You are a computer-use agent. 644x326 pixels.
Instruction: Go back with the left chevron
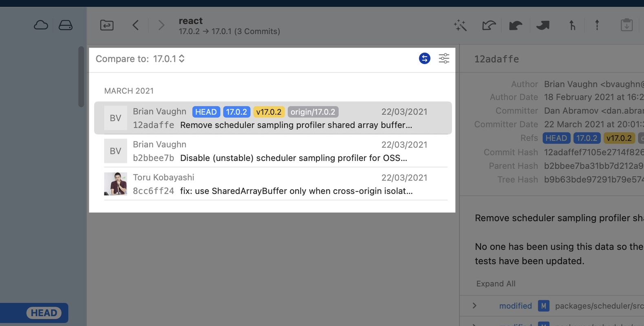point(136,25)
